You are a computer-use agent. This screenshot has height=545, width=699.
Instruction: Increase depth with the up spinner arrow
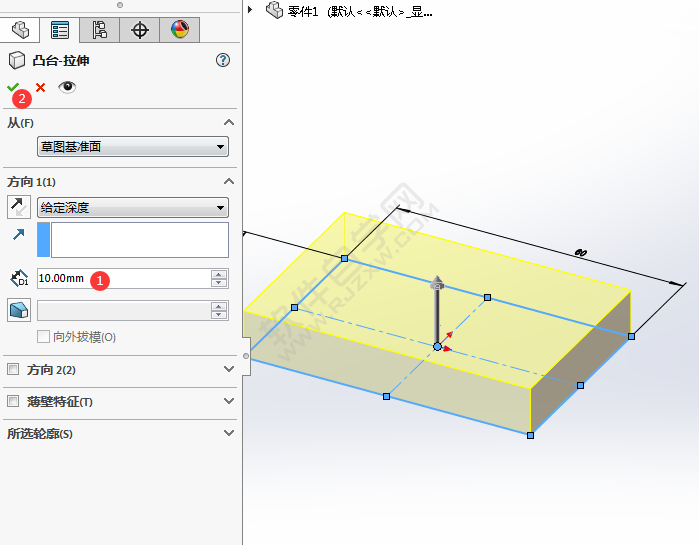(x=219, y=274)
